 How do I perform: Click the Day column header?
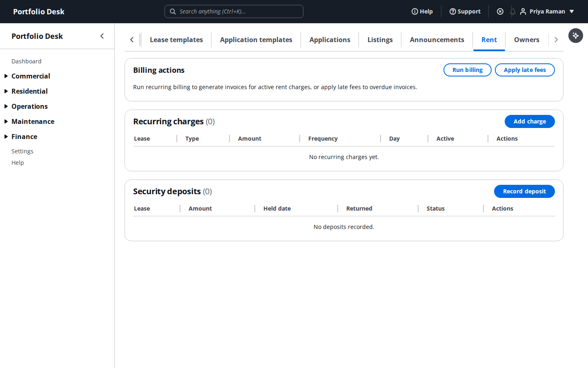click(394, 139)
